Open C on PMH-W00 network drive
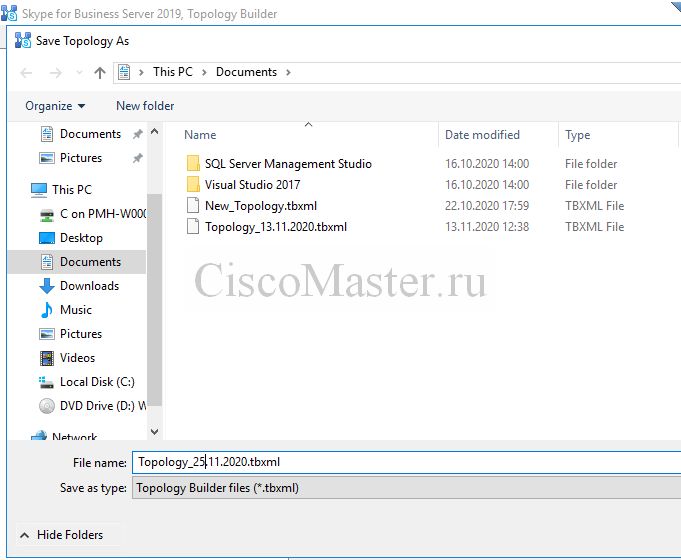681x560 pixels. pos(103,214)
